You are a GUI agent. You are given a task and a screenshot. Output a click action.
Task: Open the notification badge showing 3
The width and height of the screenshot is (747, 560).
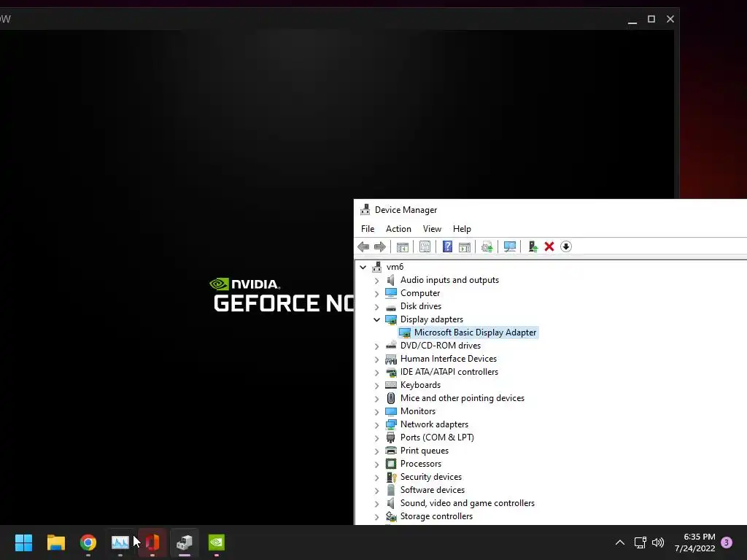[727, 542]
